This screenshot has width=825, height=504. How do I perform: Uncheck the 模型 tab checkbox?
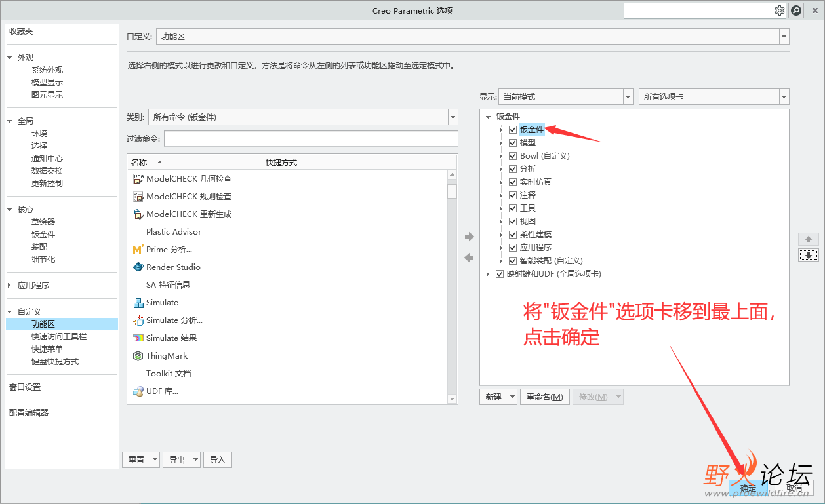(513, 143)
